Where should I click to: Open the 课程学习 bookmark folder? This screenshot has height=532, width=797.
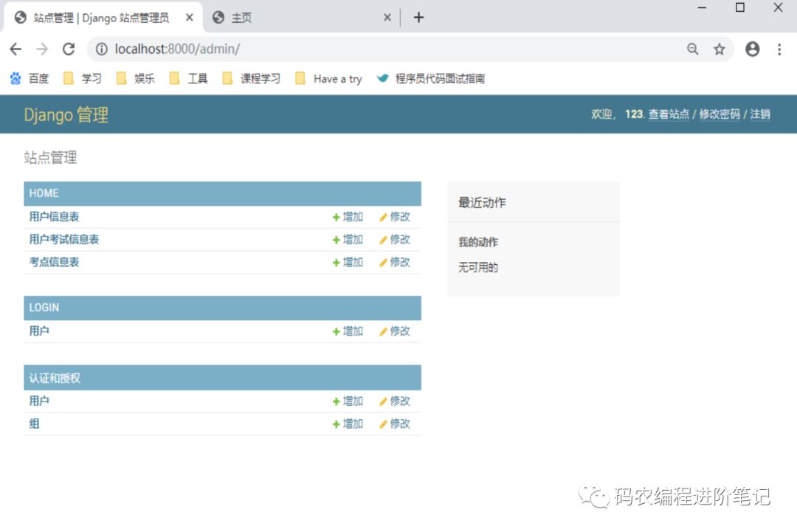coord(252,78)
